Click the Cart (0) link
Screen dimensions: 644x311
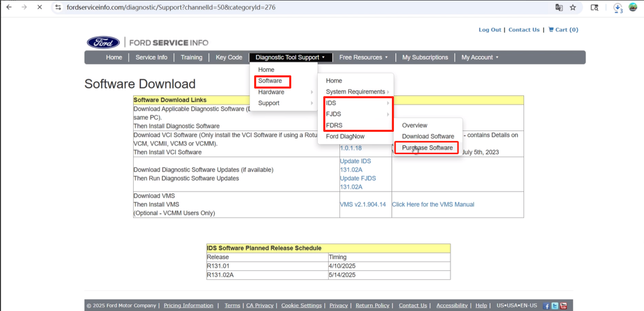tap(563, 30)
